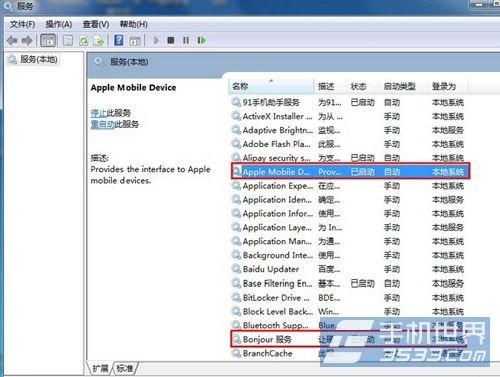Sort by the 状态 column header
The width and height of the screenshot is (500, 377).
(363, 86)
